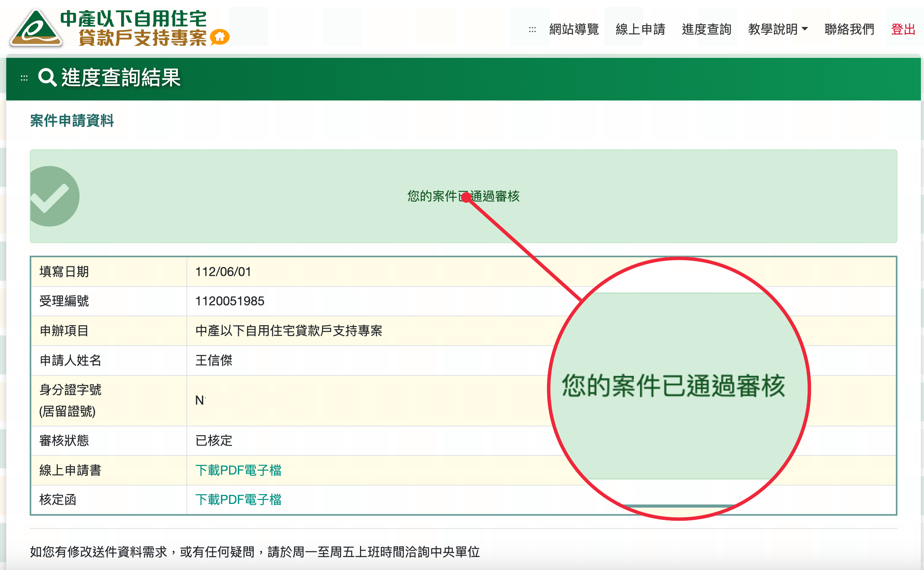Open 進度查詢 progress inquiry page
The width and height of the screenshot is (924, 570).
coord(706,29)
